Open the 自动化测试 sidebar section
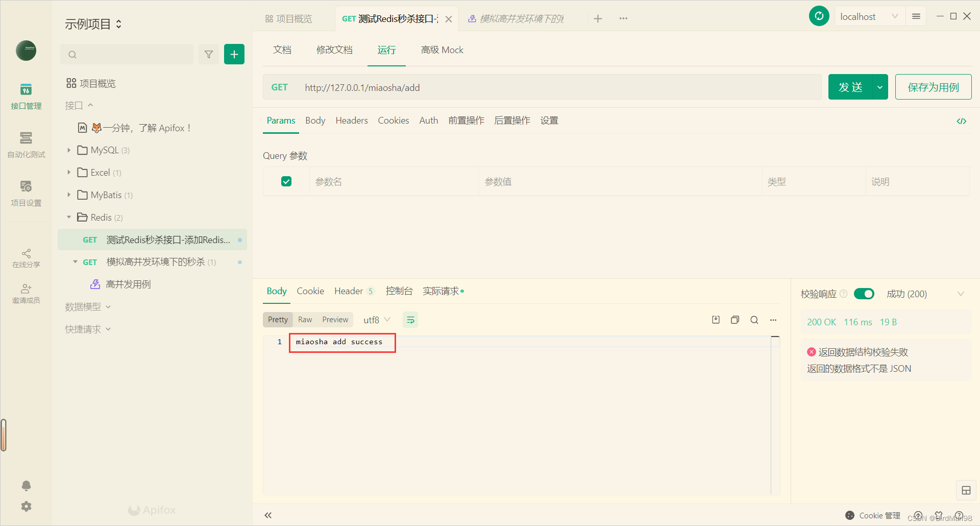Viewport: 980px width, 526px height. [x=26, y=145]
